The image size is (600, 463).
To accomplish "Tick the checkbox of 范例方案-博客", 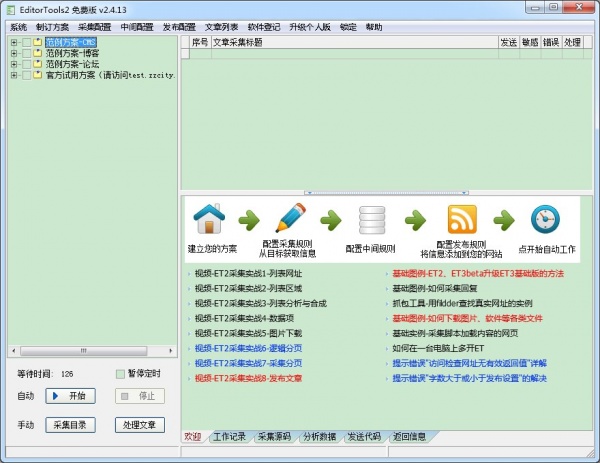I will point(26,53).
